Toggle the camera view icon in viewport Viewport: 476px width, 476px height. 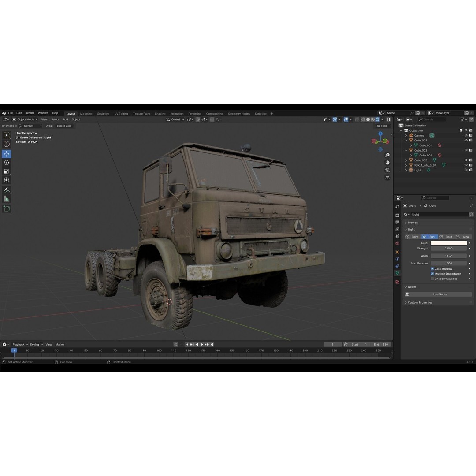tap(387, 170)
